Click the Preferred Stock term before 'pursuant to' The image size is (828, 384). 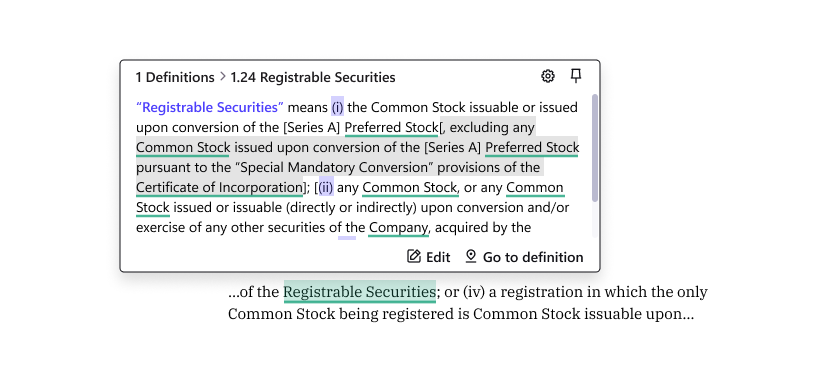pos(532,147)
